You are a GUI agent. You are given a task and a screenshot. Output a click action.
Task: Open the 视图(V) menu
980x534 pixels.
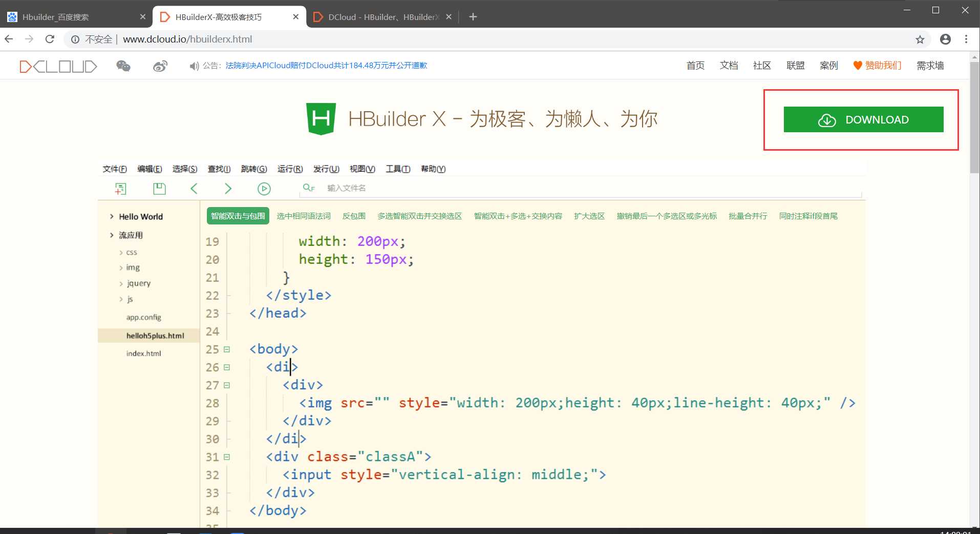pyautogui.click(x=363, y=169)
